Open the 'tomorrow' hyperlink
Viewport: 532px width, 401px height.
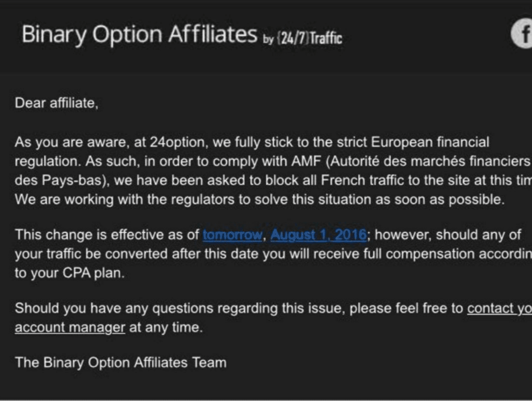(232, 235)
